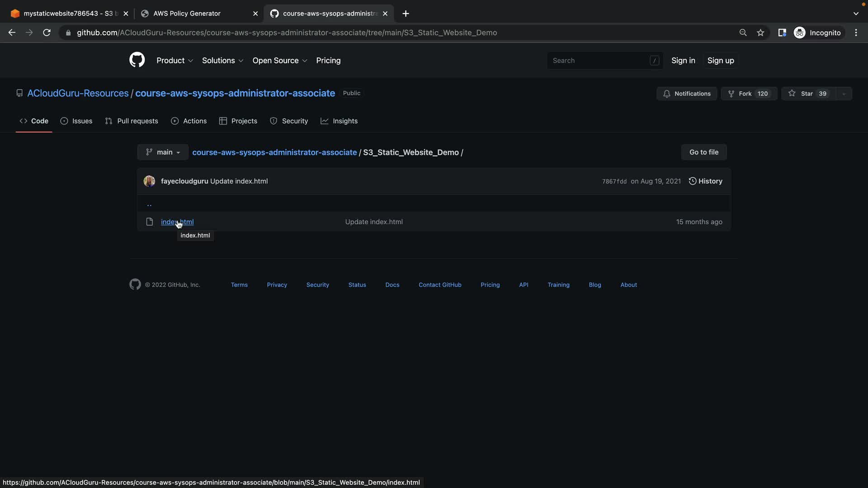Open Chrome's three-dot menu
The image size is (868, 488).
(856, 33)
